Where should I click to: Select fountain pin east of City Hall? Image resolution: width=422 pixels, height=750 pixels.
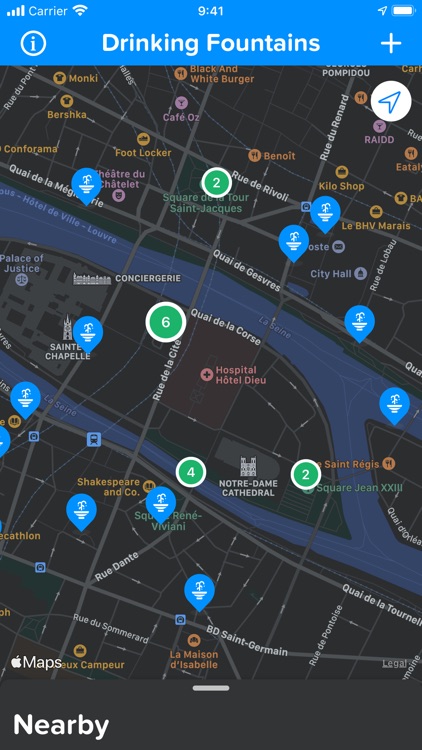pos(360,324)
